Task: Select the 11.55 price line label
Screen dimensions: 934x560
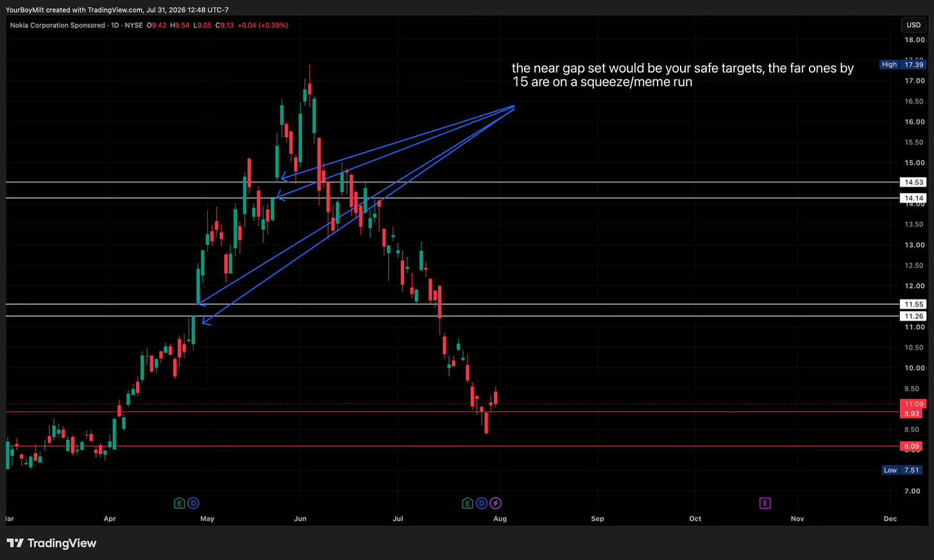Action: pos(913,304)
